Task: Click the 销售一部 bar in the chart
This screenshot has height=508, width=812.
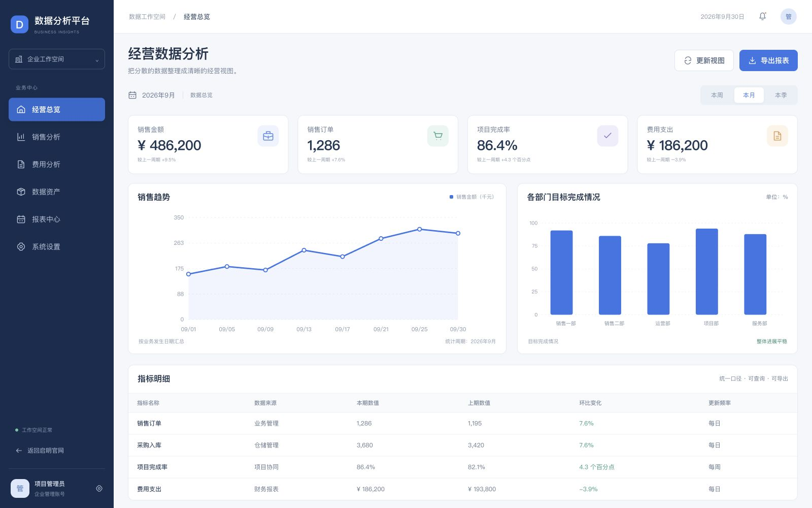Action: coord(561,273)
